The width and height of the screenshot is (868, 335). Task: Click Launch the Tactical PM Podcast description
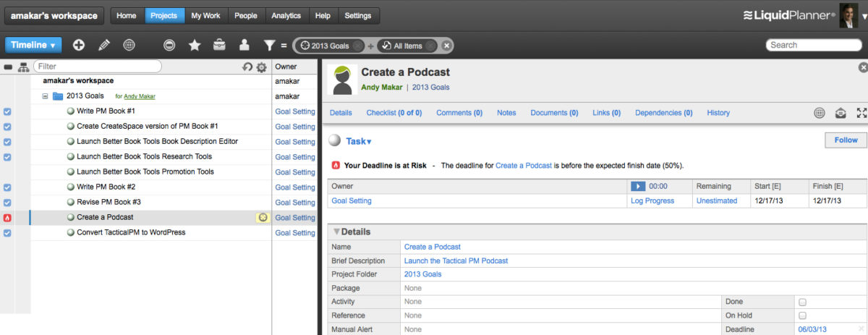click(x=456, y=260)
